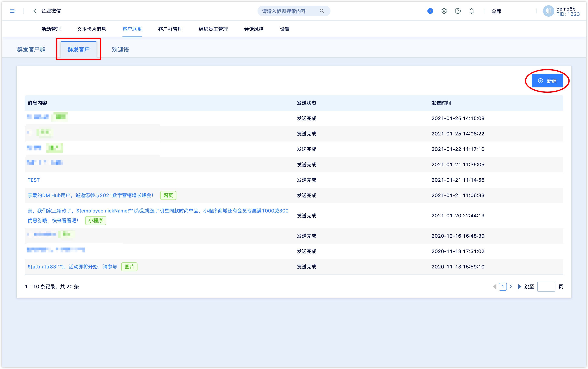This screenshot has width=588, height=369.
Task: Click the 小程序 tag
Action: coord(95,221)
